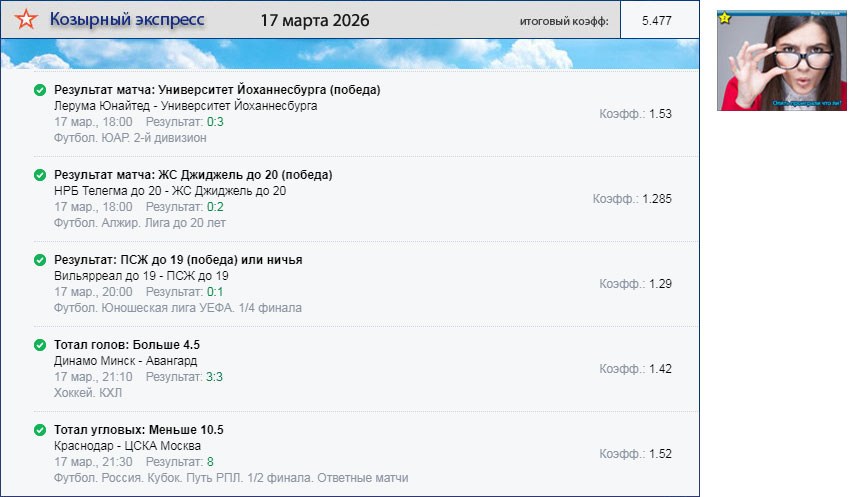Click green checkmark next to Тотал угловых
This screenshot has width=864, height=497.
tap(40, 430)
